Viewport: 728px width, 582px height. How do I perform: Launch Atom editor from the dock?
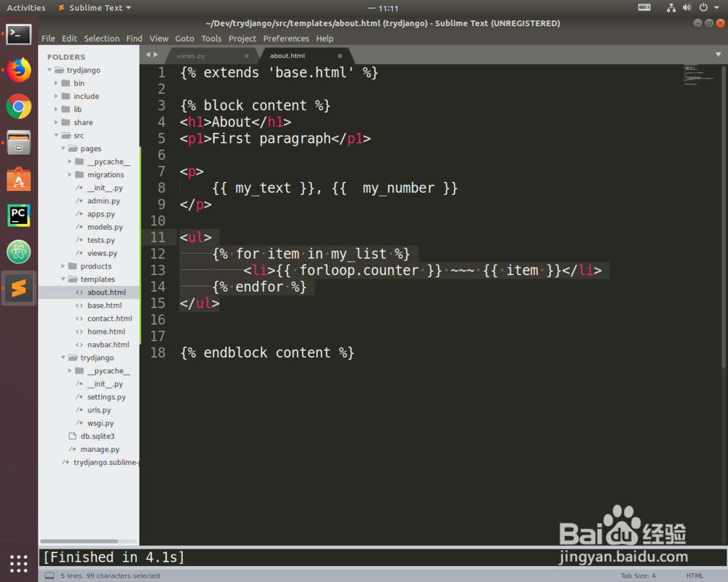point(19,252)
